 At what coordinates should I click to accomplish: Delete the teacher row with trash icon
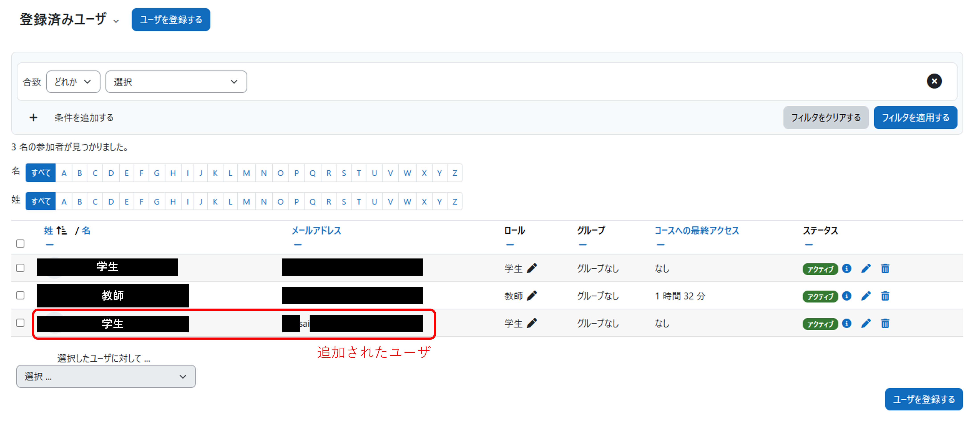click(x=885, y=296)
